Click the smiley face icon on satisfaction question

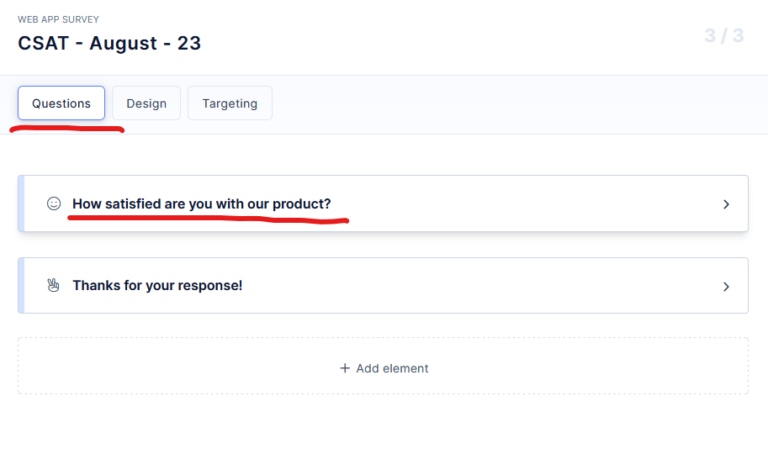click(54, 204)
